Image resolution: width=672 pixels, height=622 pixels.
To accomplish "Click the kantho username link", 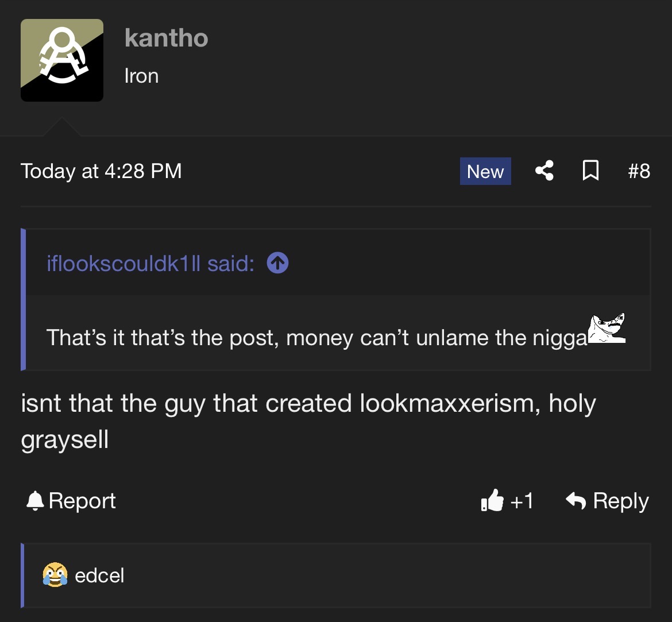I will [x=166, y=38].
